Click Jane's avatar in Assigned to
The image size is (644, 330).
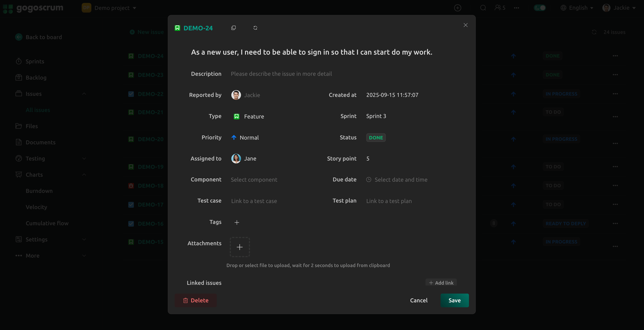point(236,159)
